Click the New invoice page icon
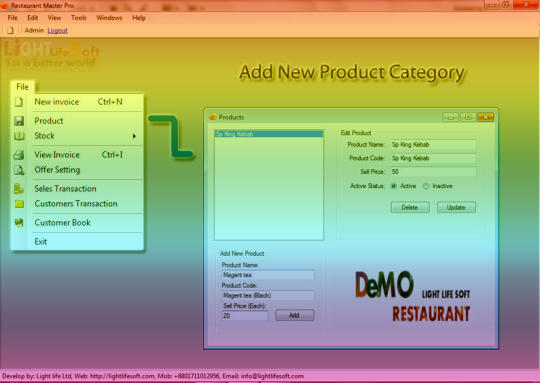 click(x=19, y=102)
